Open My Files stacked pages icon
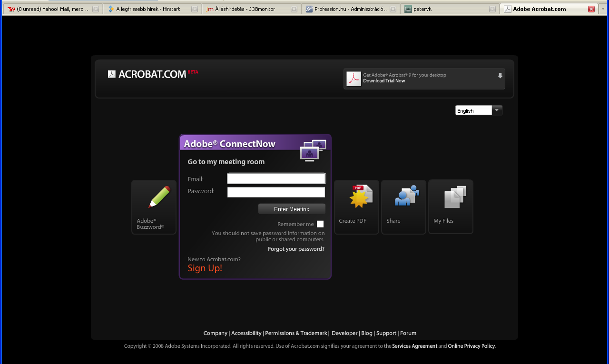The height and width of the screenshot is (364, 609). click(x=455, y=197)
